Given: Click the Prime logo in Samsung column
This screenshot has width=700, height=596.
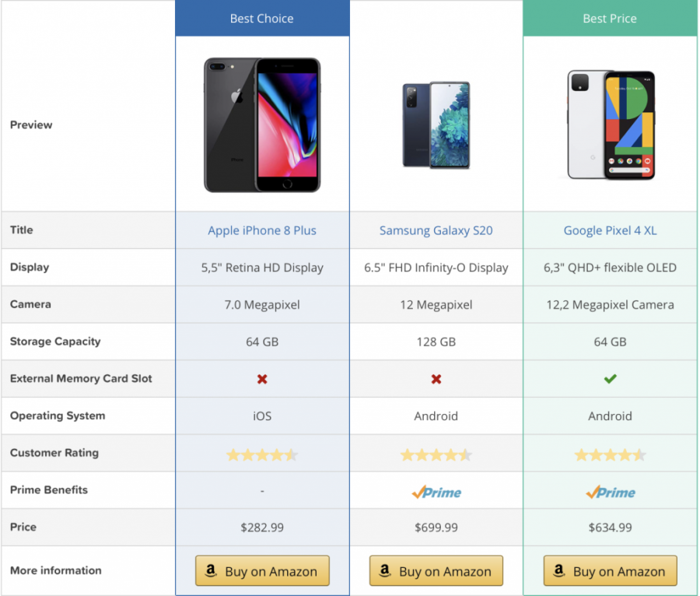Looking at the screenshot, I should (436, 492).
